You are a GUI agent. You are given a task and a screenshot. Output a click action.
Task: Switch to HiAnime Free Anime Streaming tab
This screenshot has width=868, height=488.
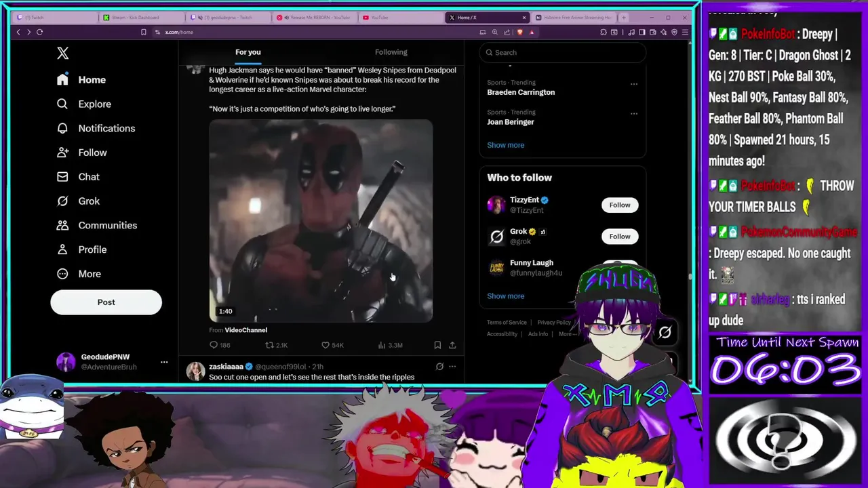click(573, 18)
